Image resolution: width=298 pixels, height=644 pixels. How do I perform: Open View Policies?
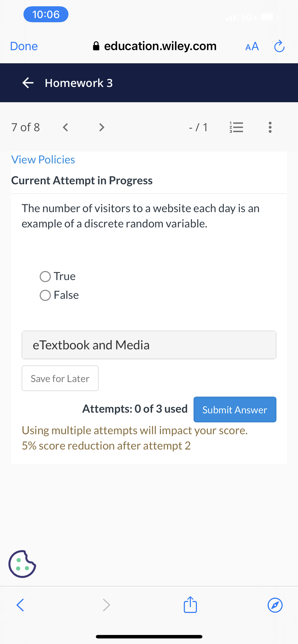(x=43, y=159)
